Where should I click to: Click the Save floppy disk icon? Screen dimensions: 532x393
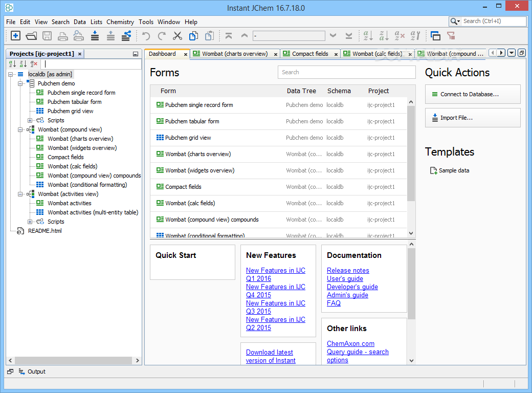click(x=47, y=36)
